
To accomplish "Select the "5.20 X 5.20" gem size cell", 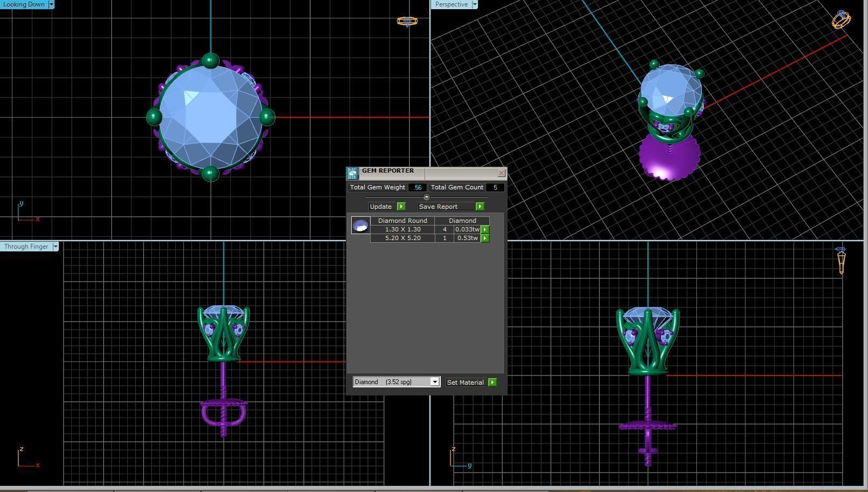I will pos(402,238).
